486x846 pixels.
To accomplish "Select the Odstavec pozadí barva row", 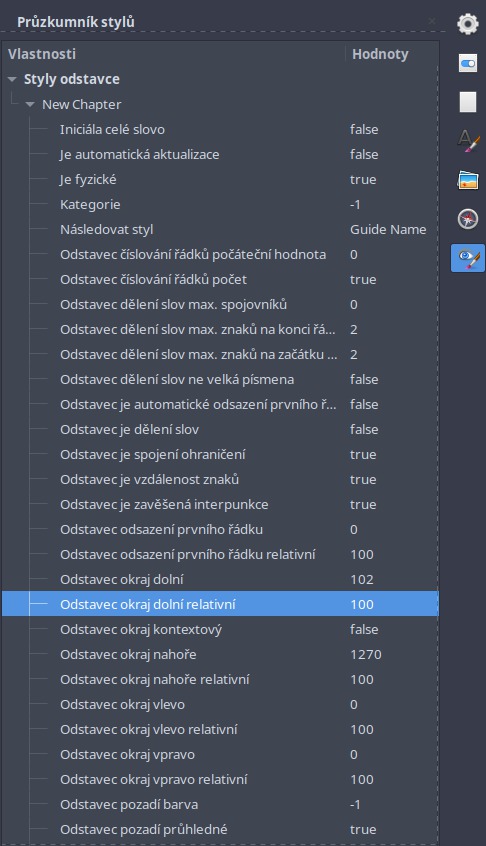I will point(220,804).
